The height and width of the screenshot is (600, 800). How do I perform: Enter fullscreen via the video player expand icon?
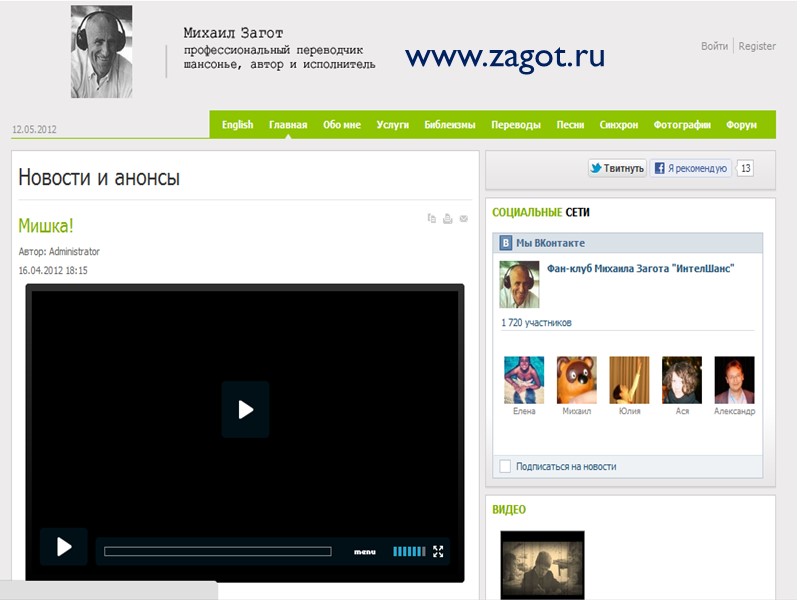click(438, 549)
